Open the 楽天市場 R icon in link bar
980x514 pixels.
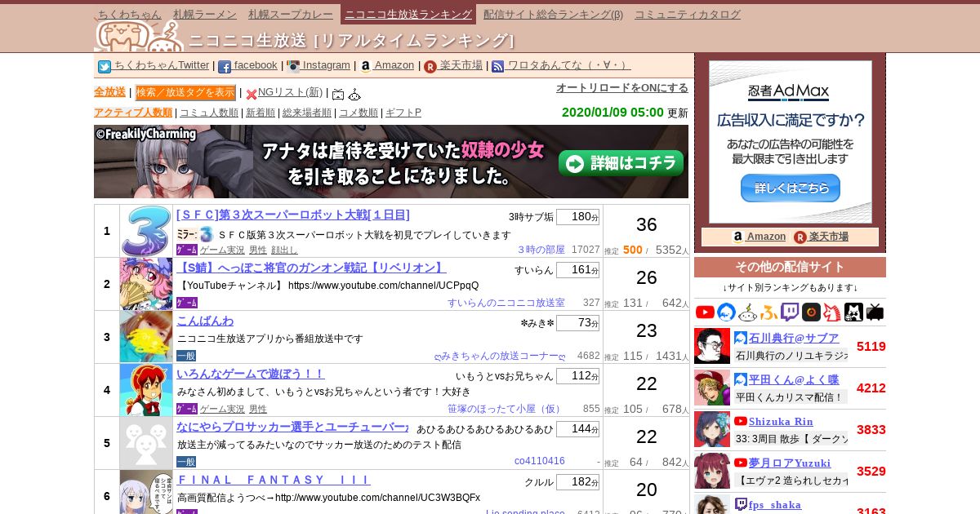click(430, 67)
